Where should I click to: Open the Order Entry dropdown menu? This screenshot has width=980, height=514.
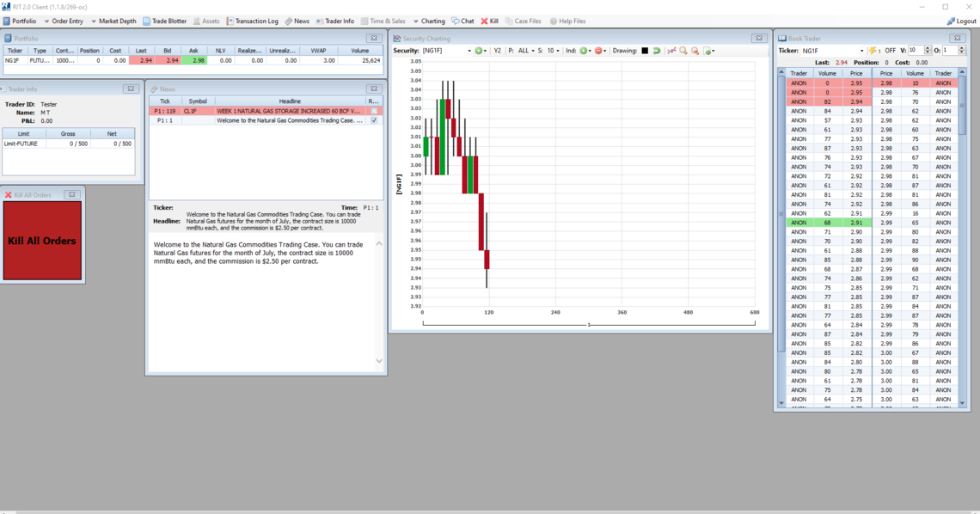pos(63,21)
